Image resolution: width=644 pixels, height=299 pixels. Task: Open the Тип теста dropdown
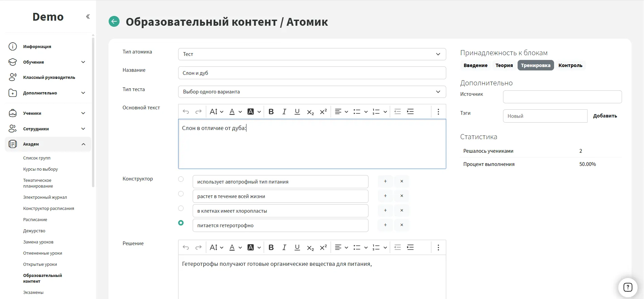[312, 92]
